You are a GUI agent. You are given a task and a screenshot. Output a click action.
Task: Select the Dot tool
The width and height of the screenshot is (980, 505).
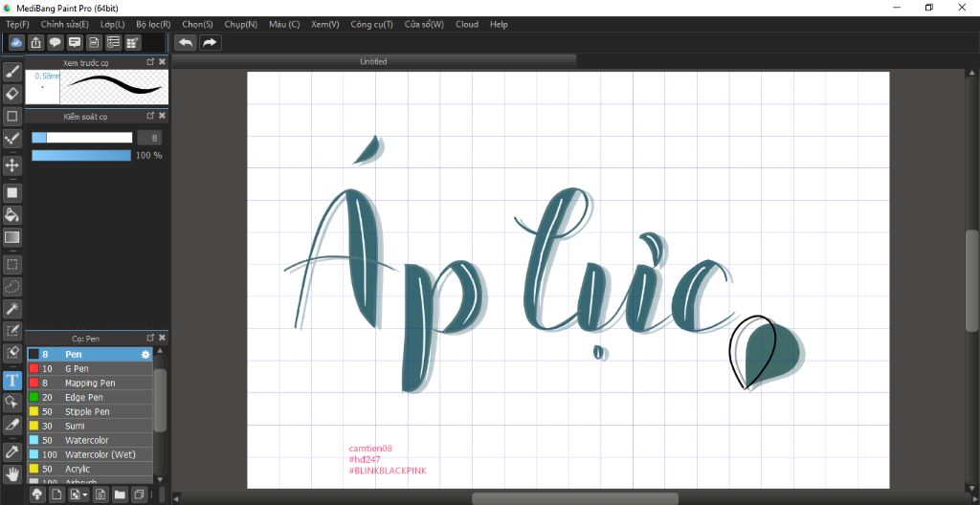point(11,138)
